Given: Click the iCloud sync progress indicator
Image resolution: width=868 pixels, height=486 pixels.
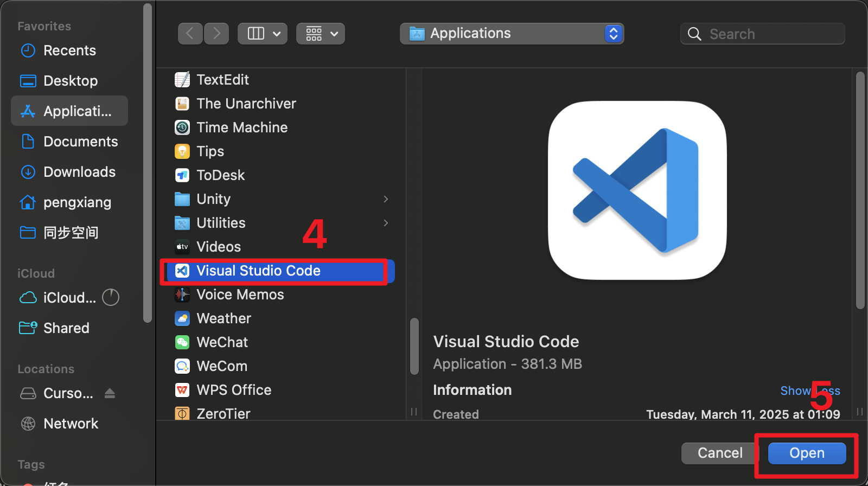Looking at the screenshot, I should pos(111,297).
